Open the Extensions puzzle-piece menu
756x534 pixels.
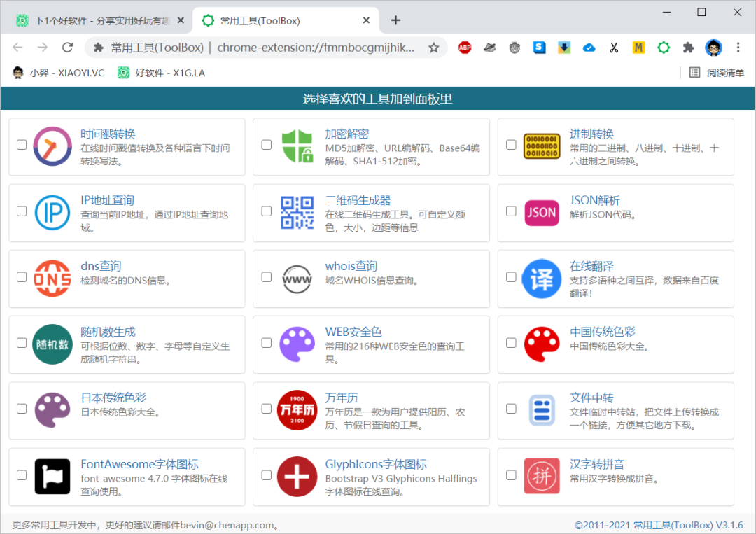[x=688, y=48]
